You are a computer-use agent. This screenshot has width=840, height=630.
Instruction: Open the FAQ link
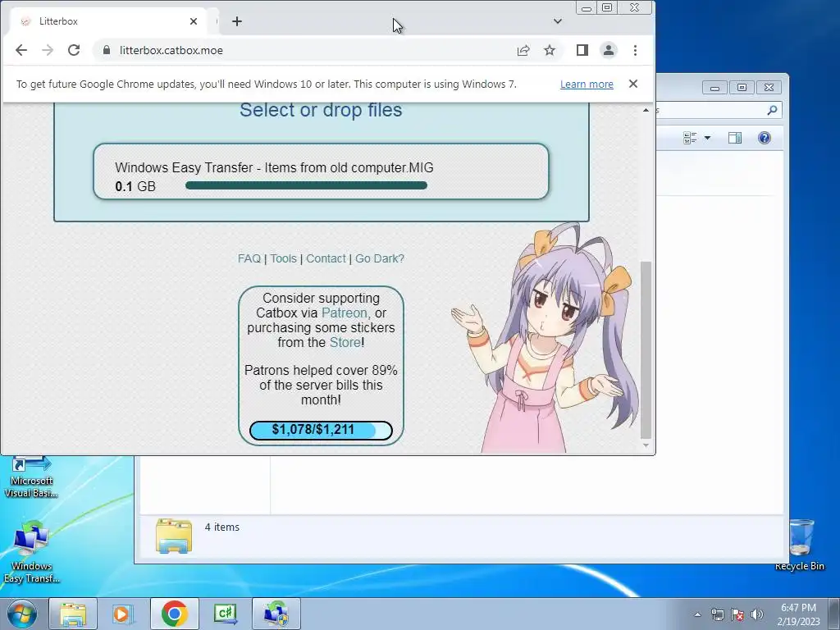(249, 258)
